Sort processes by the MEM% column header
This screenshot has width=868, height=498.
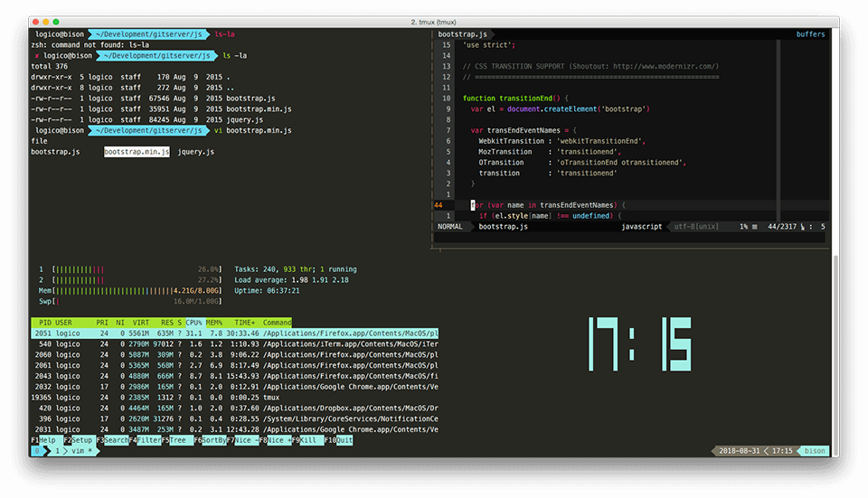tap(215, 323)
